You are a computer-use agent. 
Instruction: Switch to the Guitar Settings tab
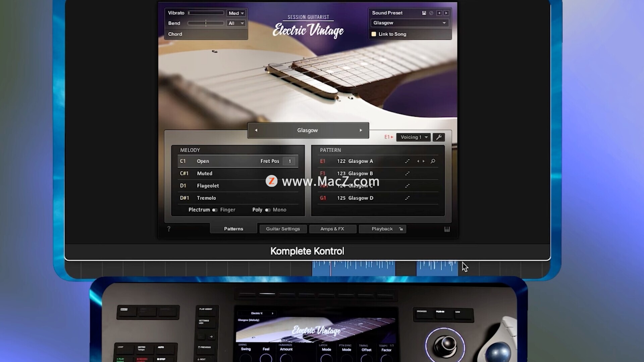click(283, 229)
